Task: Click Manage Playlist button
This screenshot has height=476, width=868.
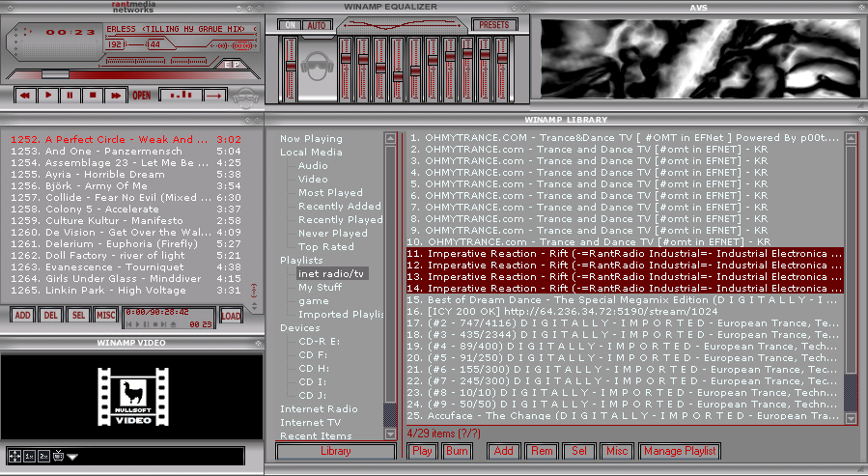Action: [680, 451]
